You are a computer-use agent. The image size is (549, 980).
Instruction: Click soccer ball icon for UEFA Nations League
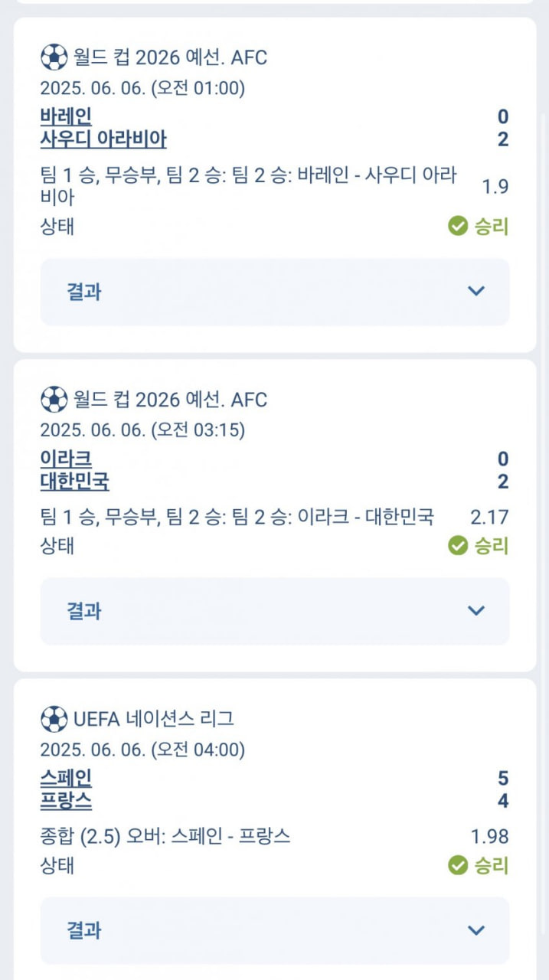[x=54, y=719]
